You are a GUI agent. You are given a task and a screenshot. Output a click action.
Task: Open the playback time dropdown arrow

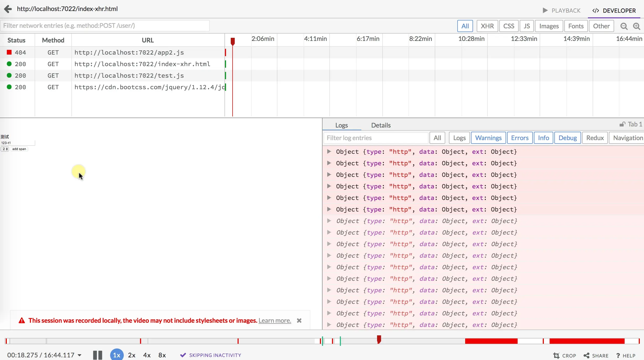click(x=79, y=355)
